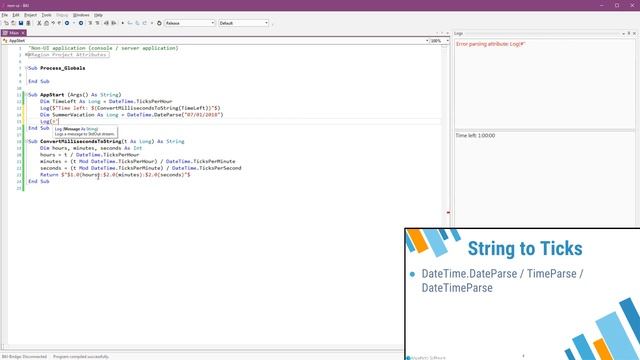The height and width of the screenshot is (360, 640).
Task: Click the SummerVacation variable on line 14
Action: [73, 115]
